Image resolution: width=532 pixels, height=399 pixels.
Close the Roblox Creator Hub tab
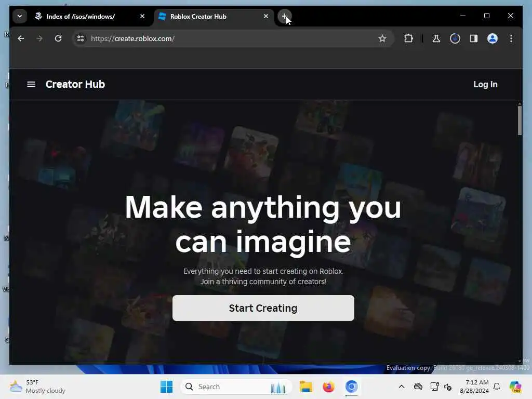click(x=266, y=16)
